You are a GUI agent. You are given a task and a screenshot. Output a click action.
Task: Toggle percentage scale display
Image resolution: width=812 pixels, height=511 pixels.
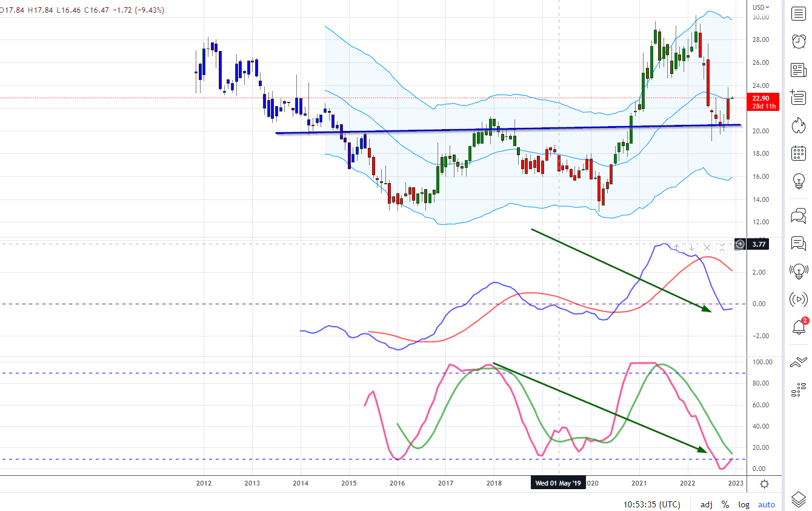click(725, 504)
